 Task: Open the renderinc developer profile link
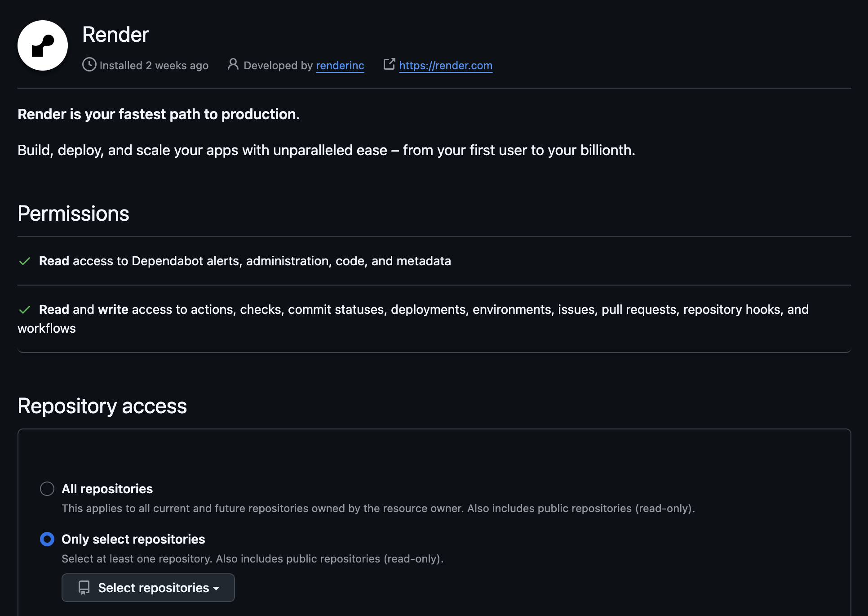340,66
